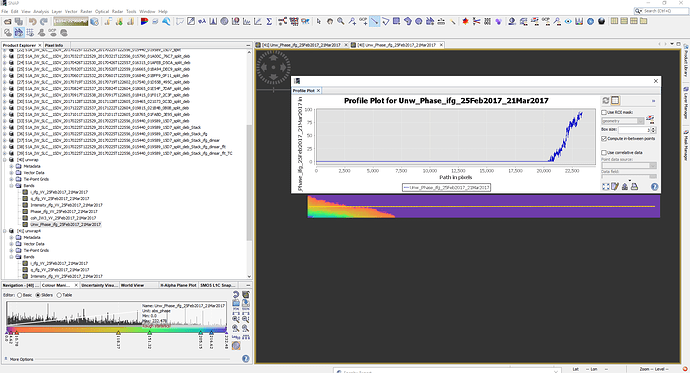Expand Tie-Point Grids under unwrap4

pyautogui.click(x=11, y=250)
